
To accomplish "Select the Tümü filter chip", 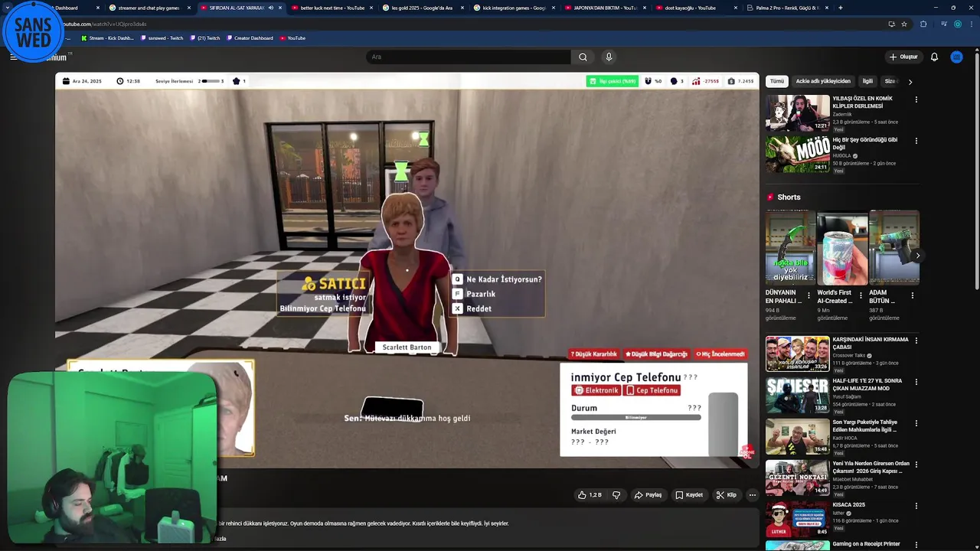I will [x=777, y=81].
